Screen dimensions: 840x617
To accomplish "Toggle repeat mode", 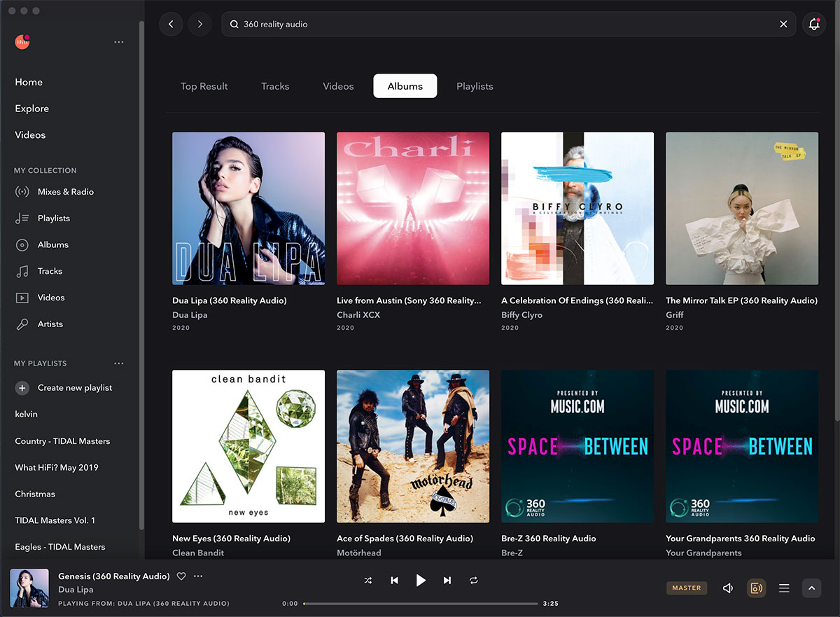I will click(474, 581).
